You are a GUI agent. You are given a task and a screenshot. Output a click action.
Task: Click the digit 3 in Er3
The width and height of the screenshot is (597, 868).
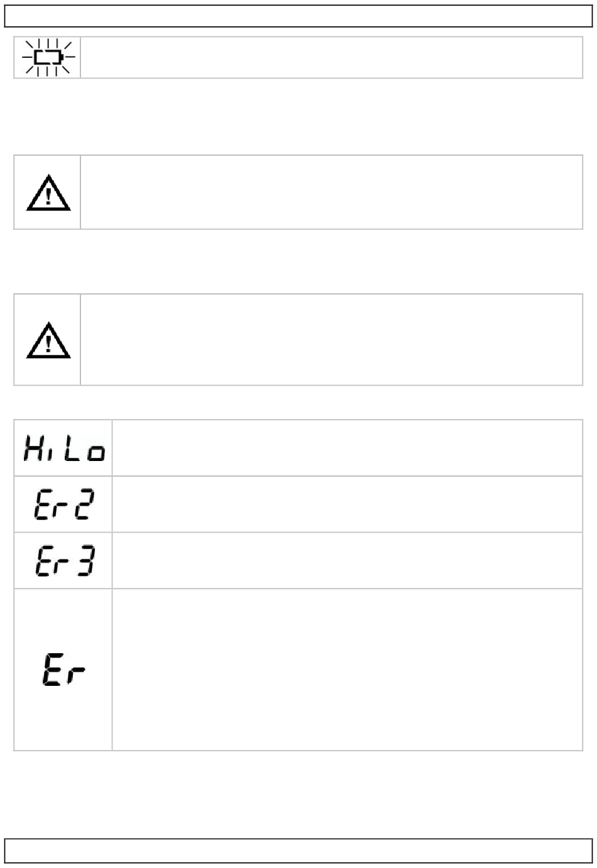pos(83,560)
